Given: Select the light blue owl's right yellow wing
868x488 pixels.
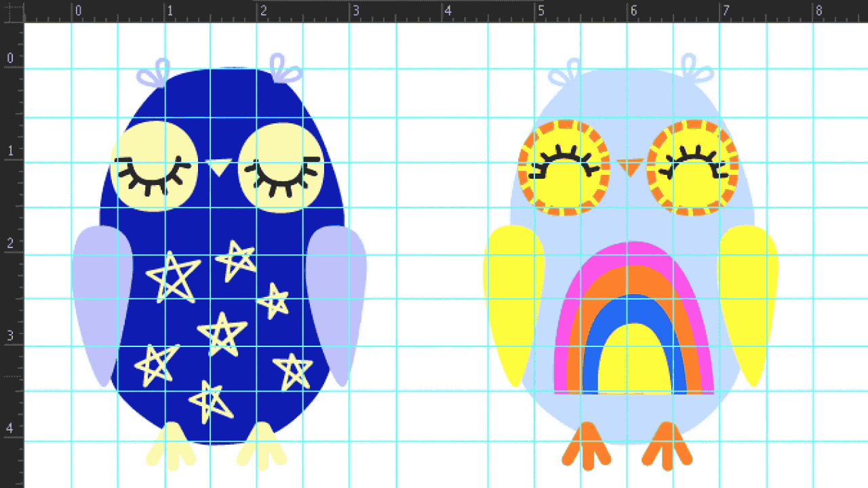Looking at the screenshot, I should coord(748,298).
